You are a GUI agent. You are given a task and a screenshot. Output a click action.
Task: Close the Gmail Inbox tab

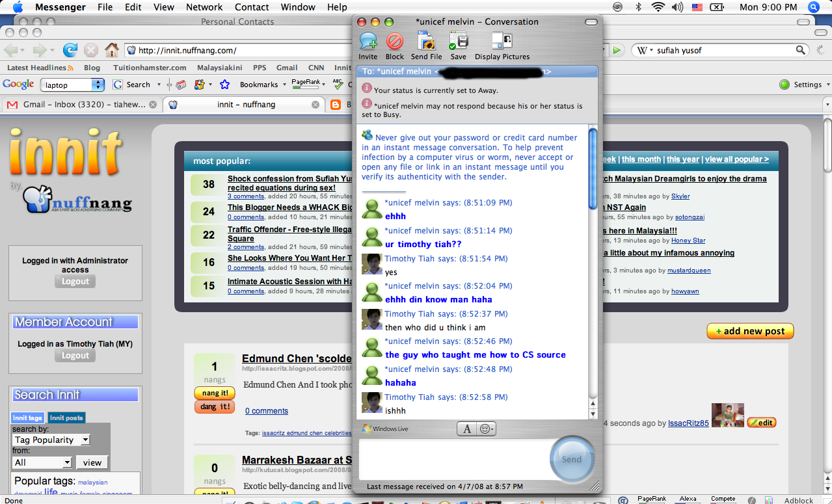153,104
